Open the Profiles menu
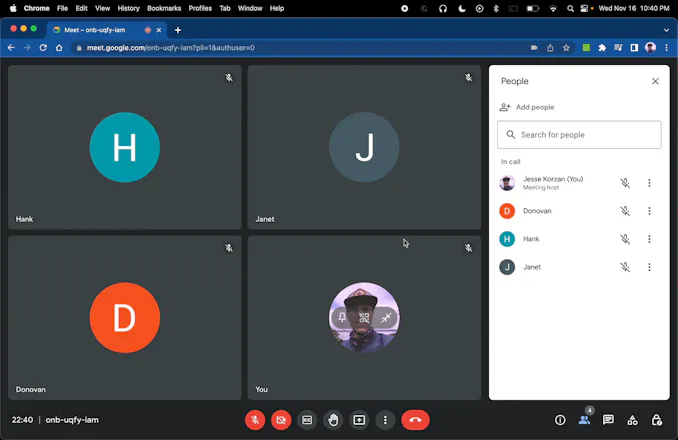 click(x=200, y=8)
